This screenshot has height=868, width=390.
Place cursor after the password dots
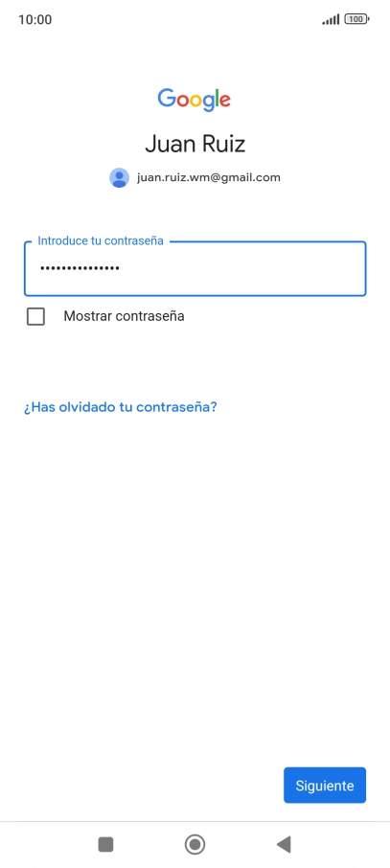122,268
